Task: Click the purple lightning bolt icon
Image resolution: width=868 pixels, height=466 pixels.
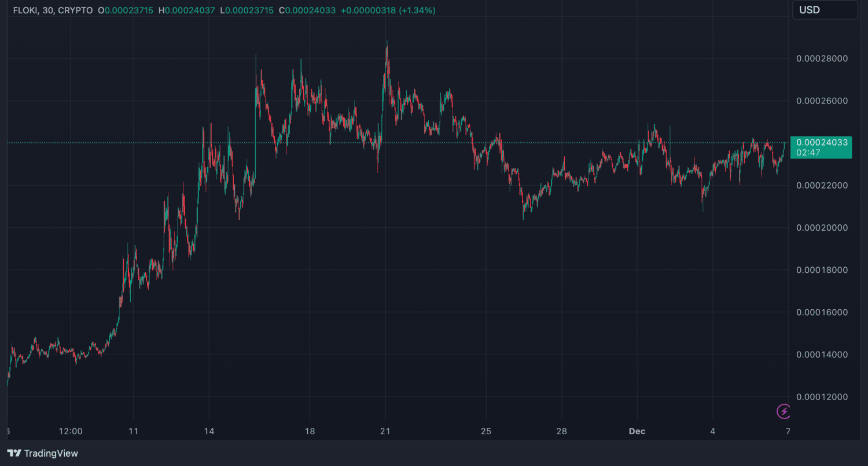Action: [x=784, y=411]
